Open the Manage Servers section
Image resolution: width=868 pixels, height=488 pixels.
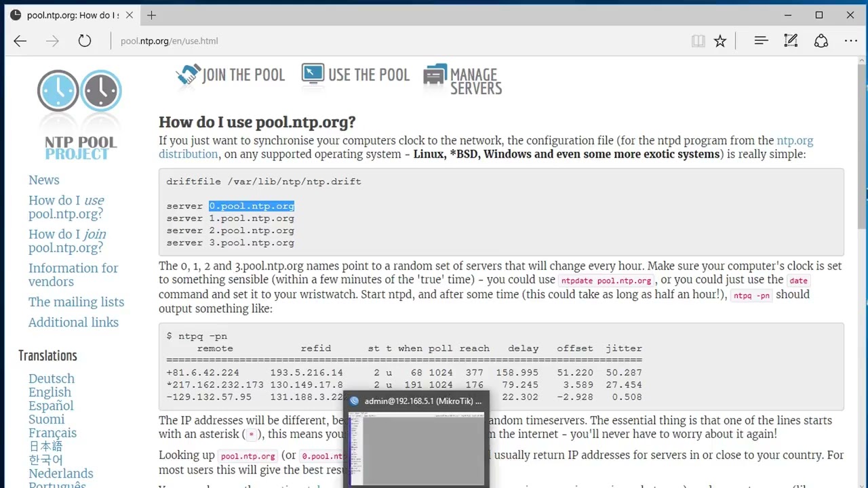tap(462, 80)
